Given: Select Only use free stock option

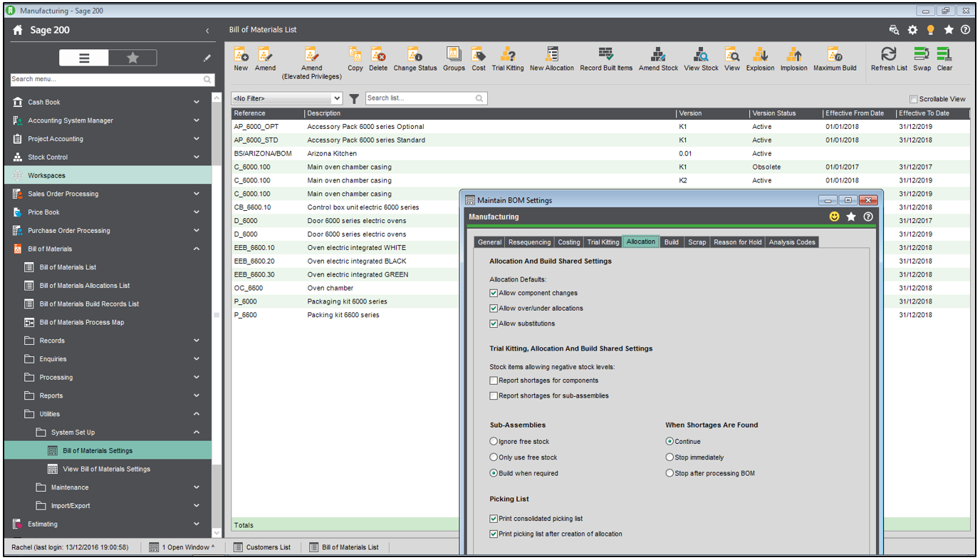Looking at the screenshot, I should tap(494, 457).
